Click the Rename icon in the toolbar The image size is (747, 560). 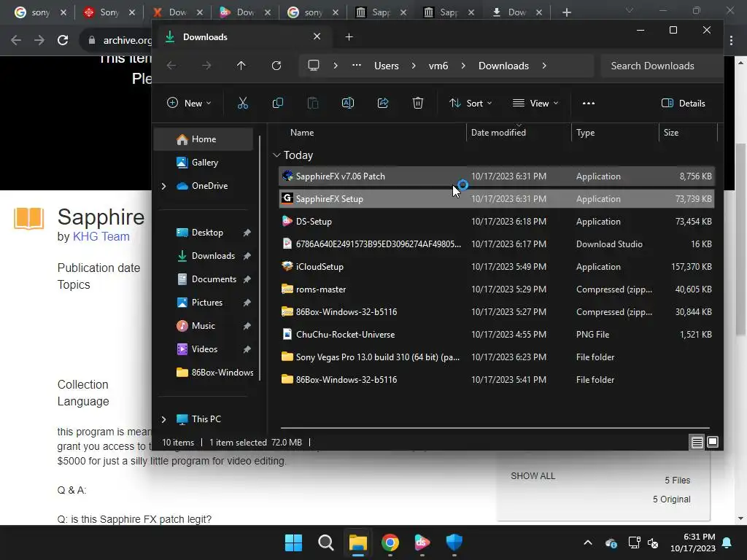click(x=348, y=103)
